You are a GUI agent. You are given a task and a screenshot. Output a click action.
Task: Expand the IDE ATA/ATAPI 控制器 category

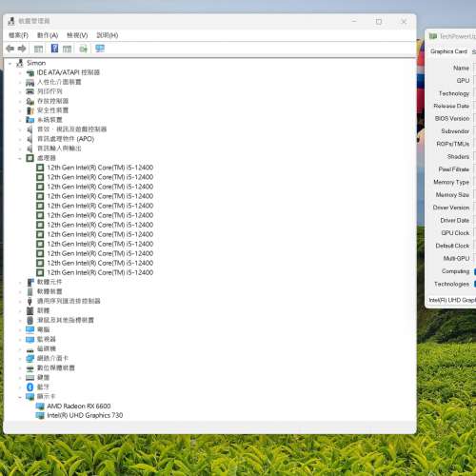tap(20, 73)
